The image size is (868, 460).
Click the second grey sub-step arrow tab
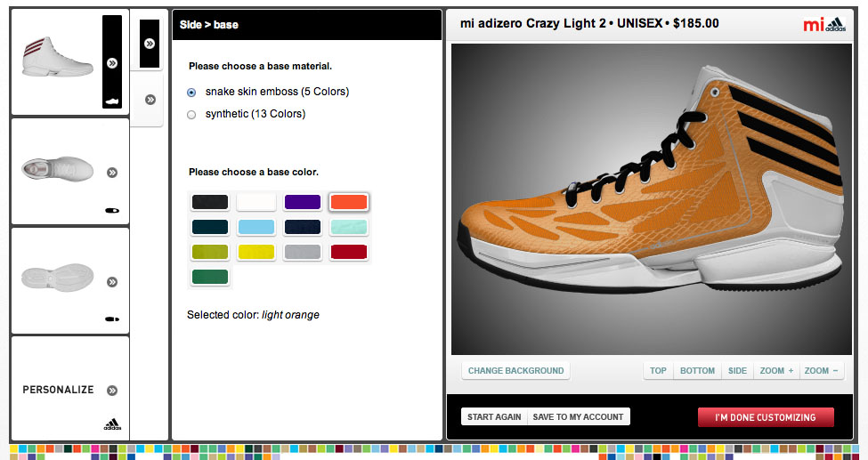[x=150, y=100]
